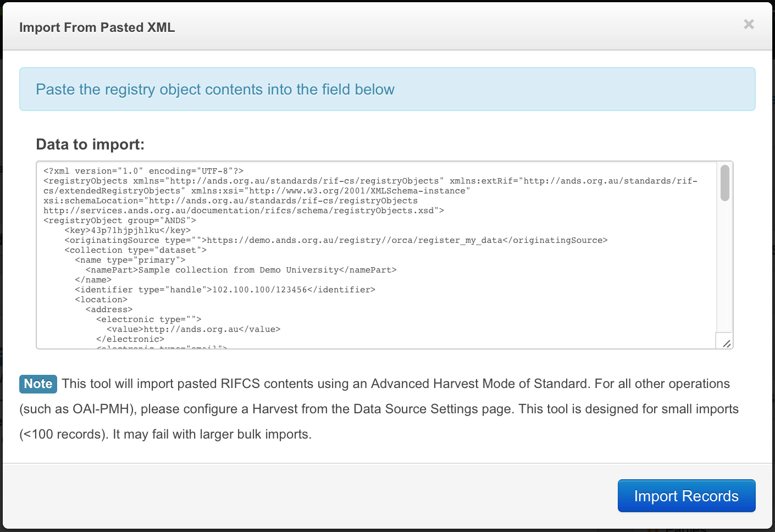
Task: Click the Import Records button
Action: point(686,496)
